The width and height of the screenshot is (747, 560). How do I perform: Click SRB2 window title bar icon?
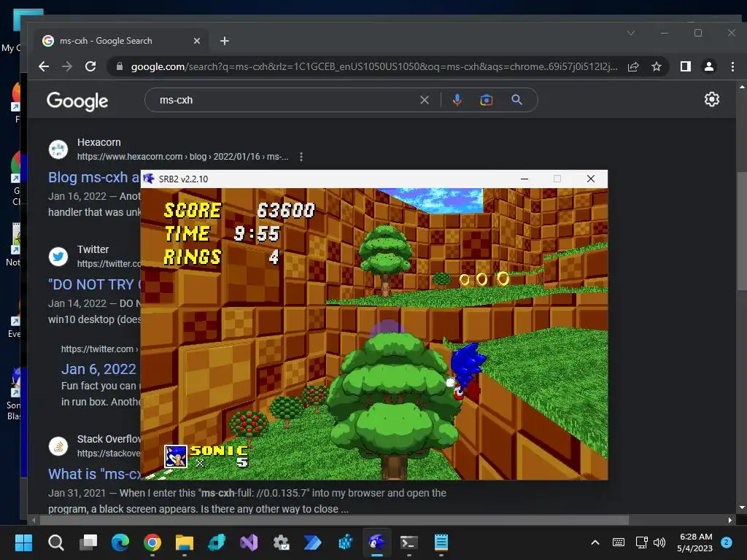point(149,179)
